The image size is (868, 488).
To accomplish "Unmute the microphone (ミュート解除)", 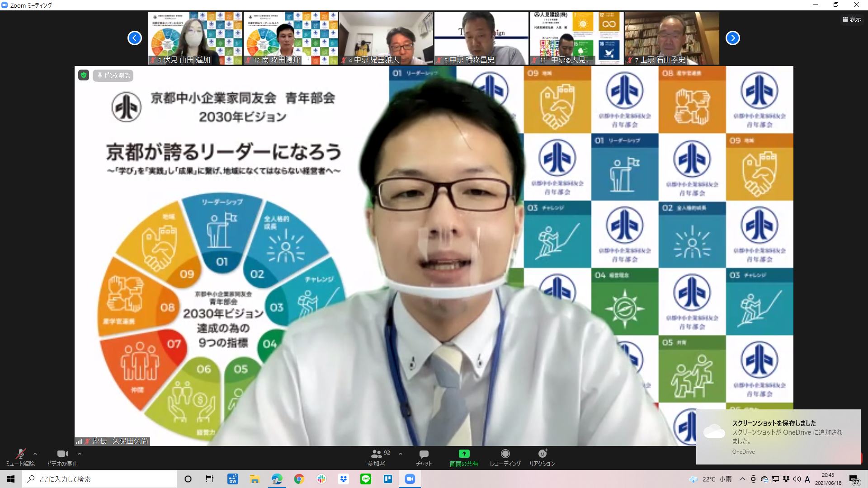I will click(x=20, y=457).
